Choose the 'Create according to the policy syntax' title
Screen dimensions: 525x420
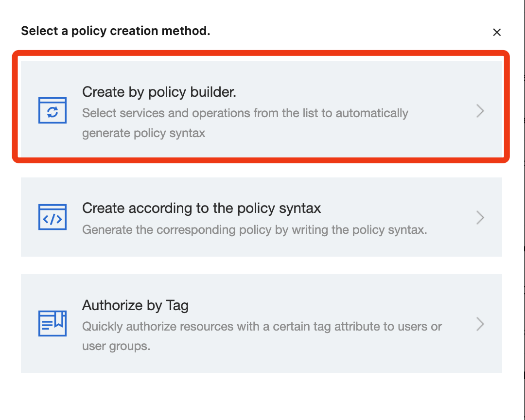[201, 208]
